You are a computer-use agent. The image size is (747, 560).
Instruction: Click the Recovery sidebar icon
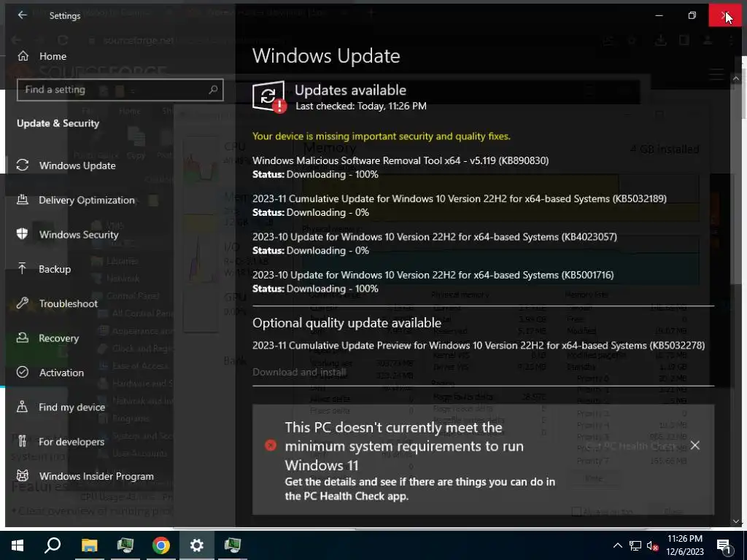tap(23, 337)
